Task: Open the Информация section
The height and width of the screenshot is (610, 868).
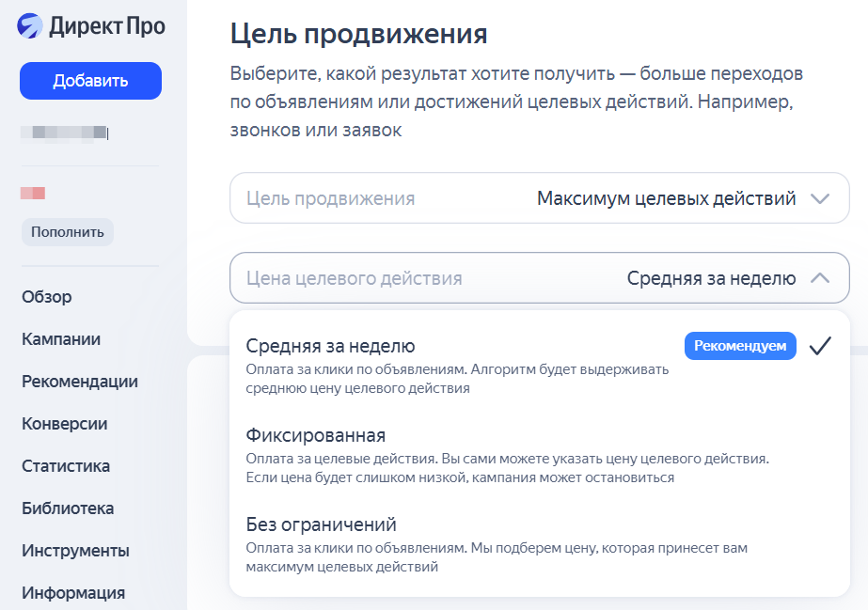Action: tap(73, 593)
